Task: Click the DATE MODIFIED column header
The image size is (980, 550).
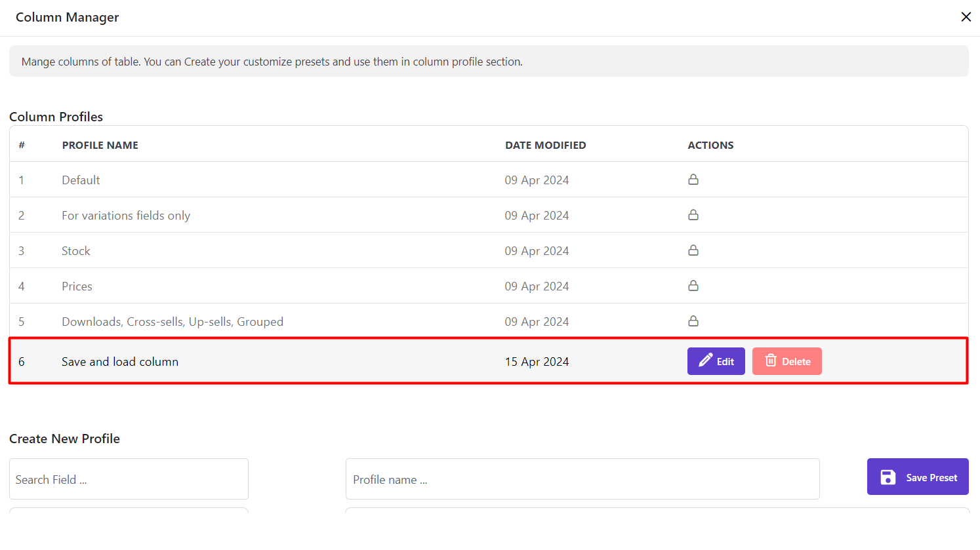Action: point(545,146)
